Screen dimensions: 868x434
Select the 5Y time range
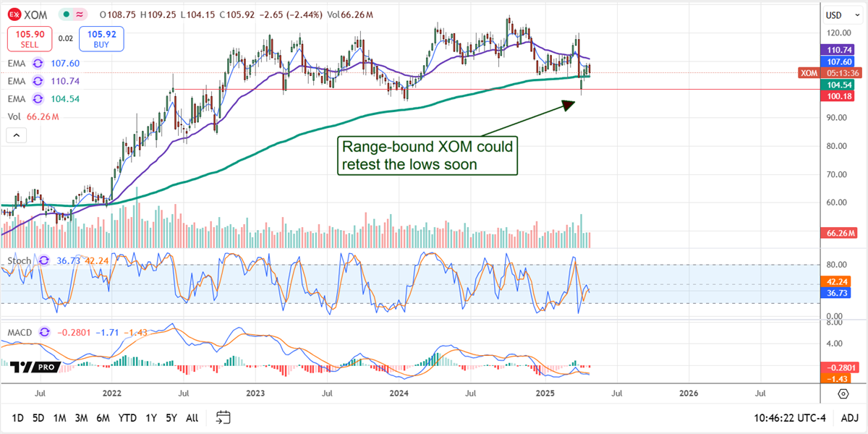point(171,418)
